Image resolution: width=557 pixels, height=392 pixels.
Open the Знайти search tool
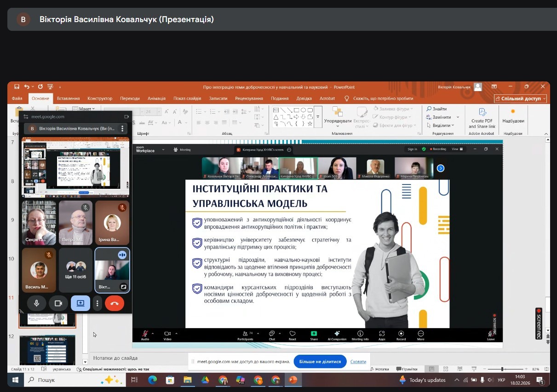436,109
